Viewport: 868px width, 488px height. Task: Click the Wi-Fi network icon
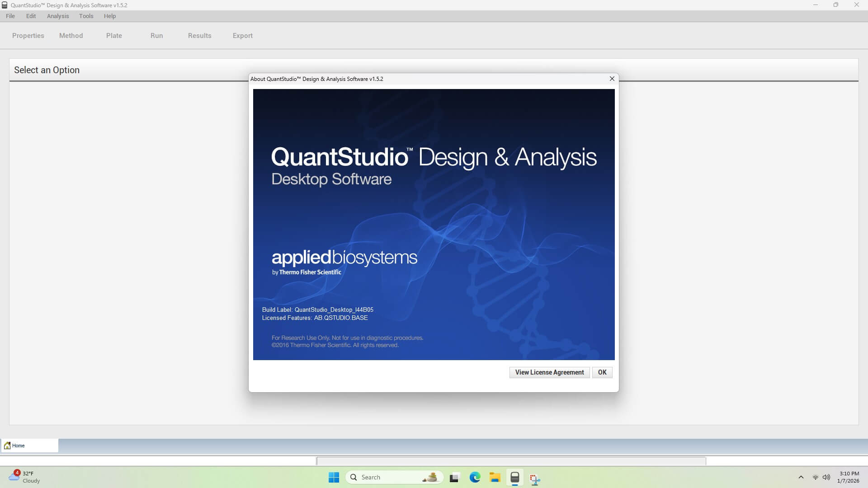pyautogui.click(x=815, y=477)
